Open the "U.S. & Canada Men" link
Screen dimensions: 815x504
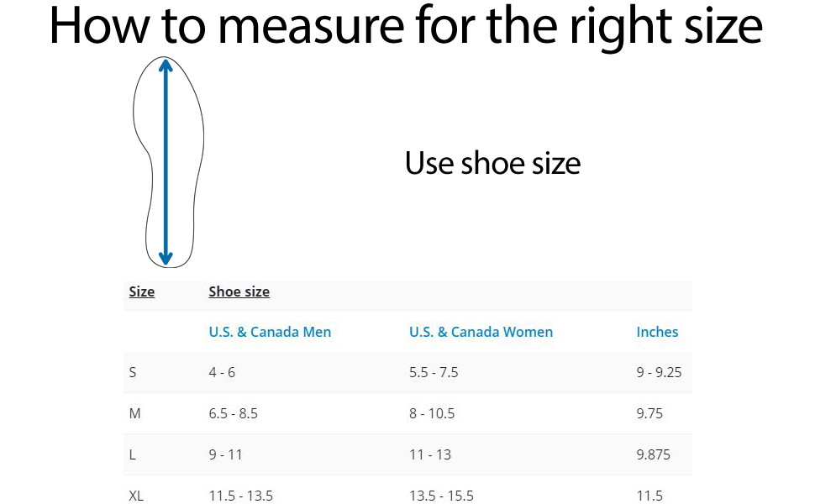[x=270, y=332]
